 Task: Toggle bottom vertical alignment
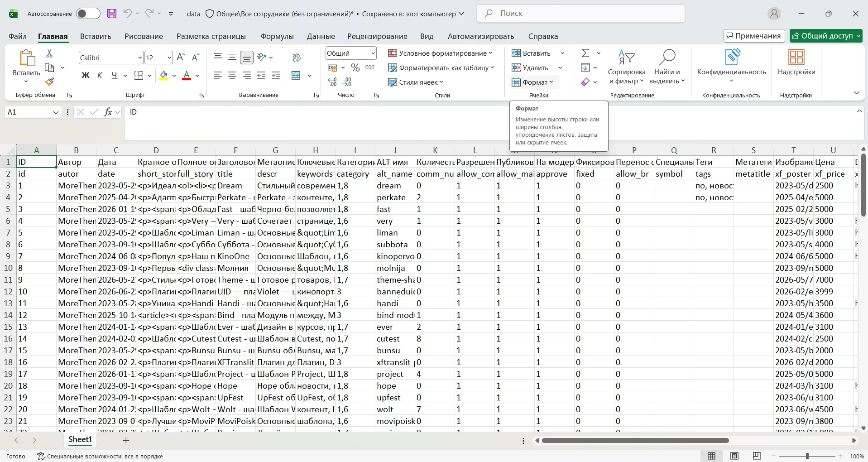(x=247, y=58)
